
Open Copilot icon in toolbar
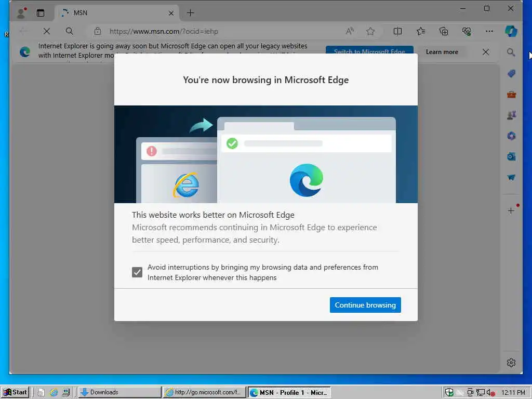coord(511,31)
